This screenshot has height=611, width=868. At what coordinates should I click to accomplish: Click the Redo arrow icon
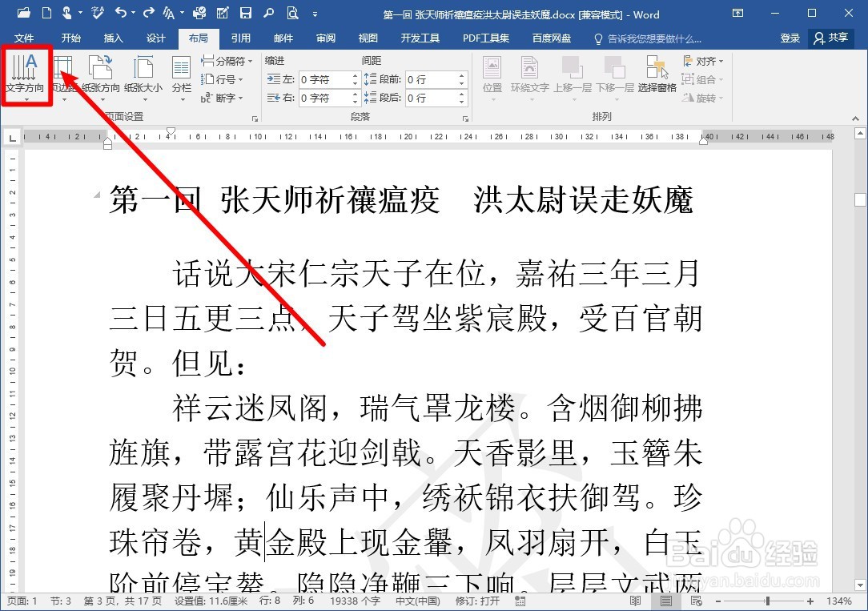click(148, 13)
